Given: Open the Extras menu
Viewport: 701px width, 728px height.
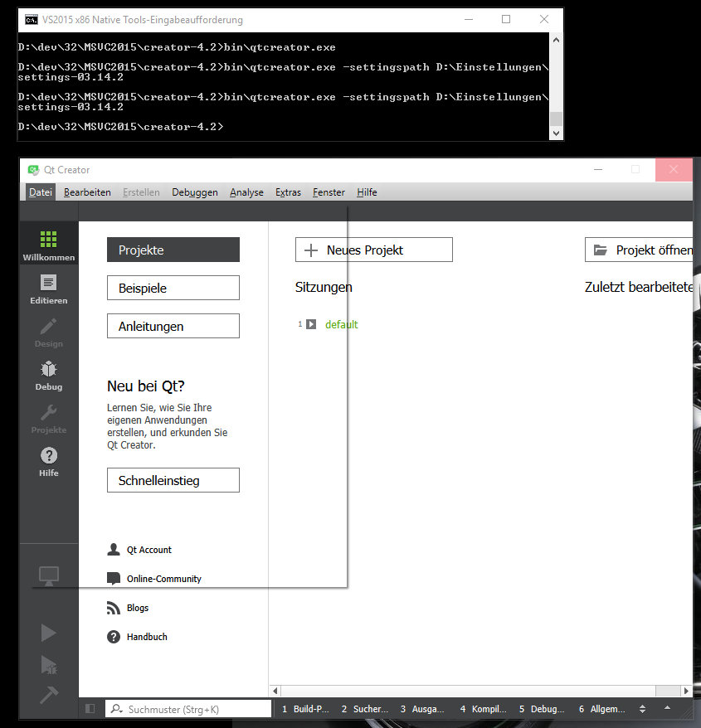Looking at the screenshot, I should [x=288, y=192].
